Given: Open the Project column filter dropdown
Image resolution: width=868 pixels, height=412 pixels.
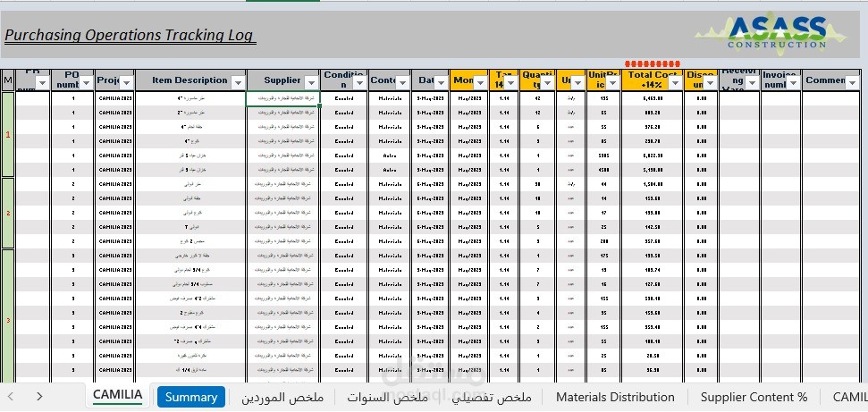Looking at the screenshot, I should coord(127,82).
